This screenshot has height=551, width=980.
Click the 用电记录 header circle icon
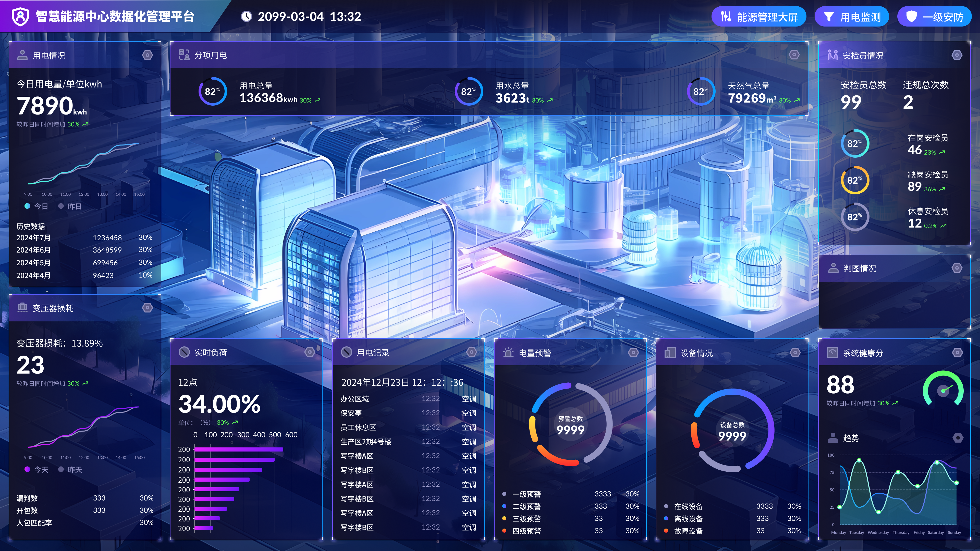pyautogui.click(x=346, y=352)
